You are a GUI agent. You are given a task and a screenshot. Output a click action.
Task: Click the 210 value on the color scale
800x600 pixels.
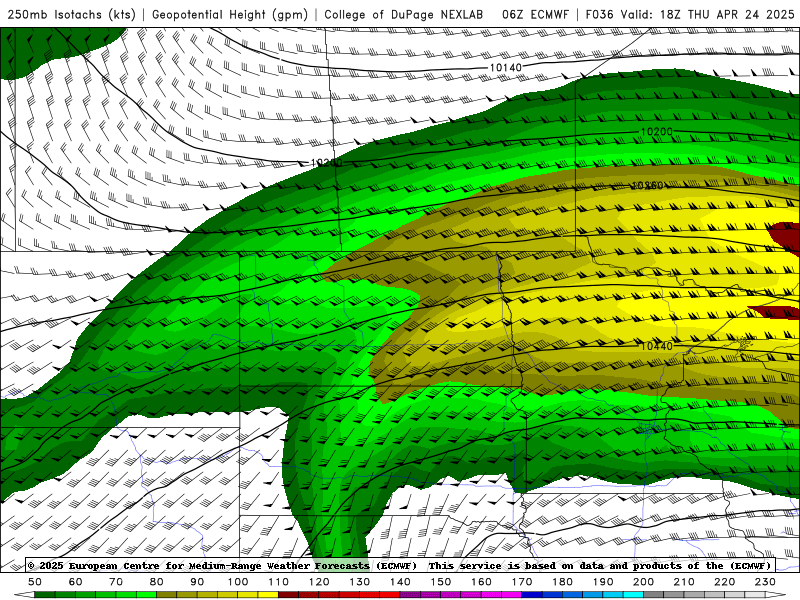pyautogui.click(x=684, y=582)
